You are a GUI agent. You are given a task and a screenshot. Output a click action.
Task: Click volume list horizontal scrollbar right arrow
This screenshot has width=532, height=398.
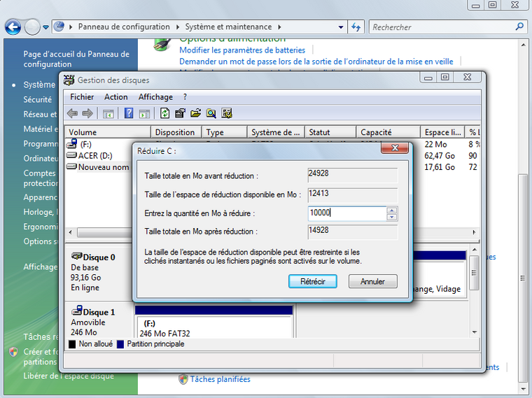point(474,232)
